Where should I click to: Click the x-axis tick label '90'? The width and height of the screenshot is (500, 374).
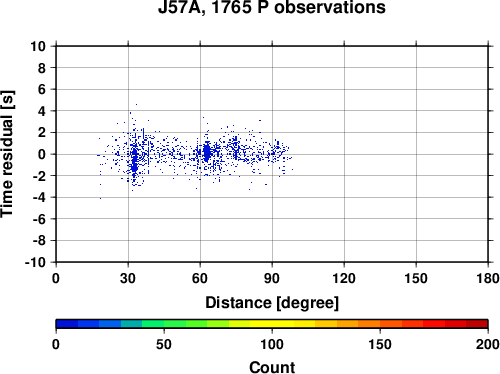272,278
